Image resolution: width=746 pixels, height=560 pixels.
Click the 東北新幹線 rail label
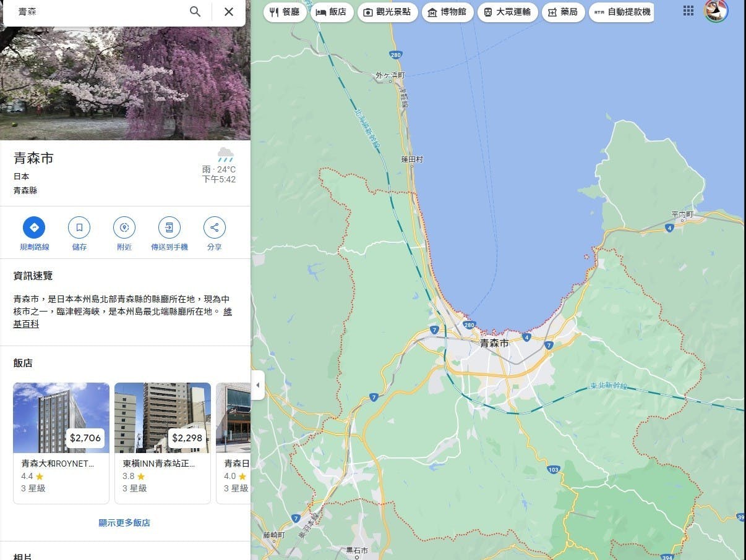609,386
